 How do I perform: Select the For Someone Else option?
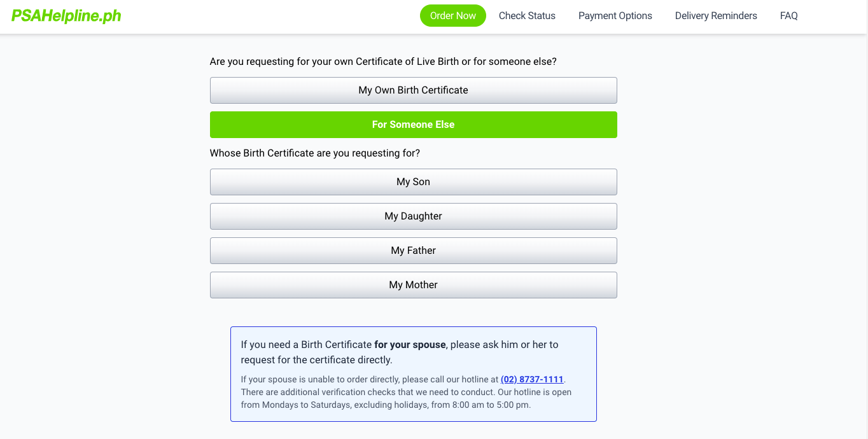[x=414, y=125]
